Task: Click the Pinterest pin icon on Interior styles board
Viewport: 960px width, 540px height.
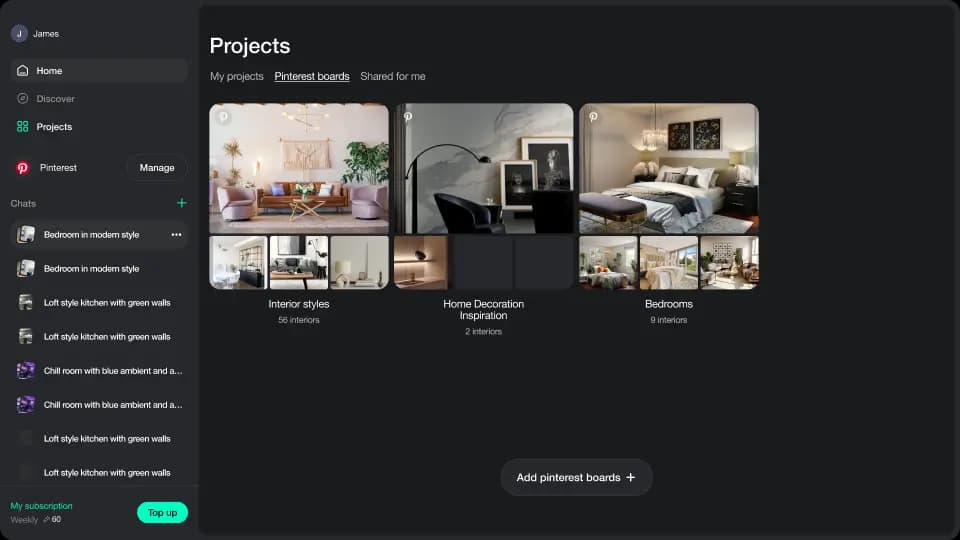Action: pos(223,116)
